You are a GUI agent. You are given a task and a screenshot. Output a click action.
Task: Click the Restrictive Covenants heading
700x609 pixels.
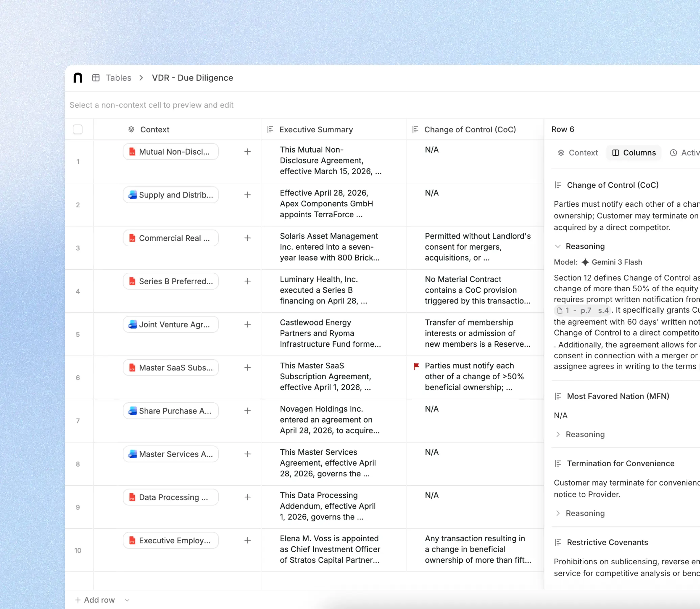tap(607, 542)
